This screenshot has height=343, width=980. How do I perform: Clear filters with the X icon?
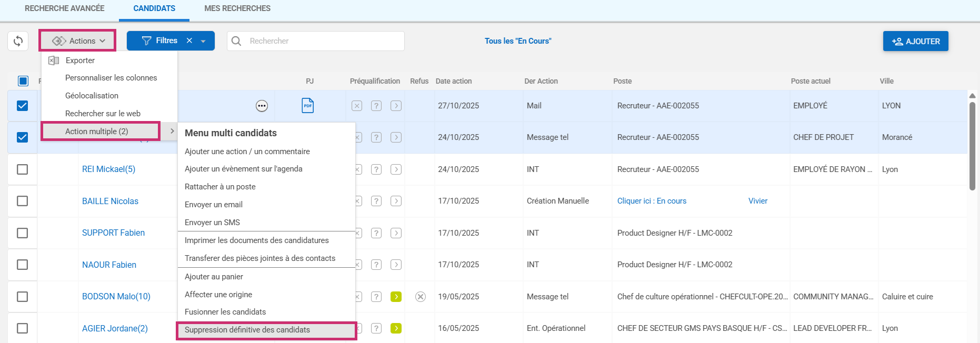coord(189,41)
